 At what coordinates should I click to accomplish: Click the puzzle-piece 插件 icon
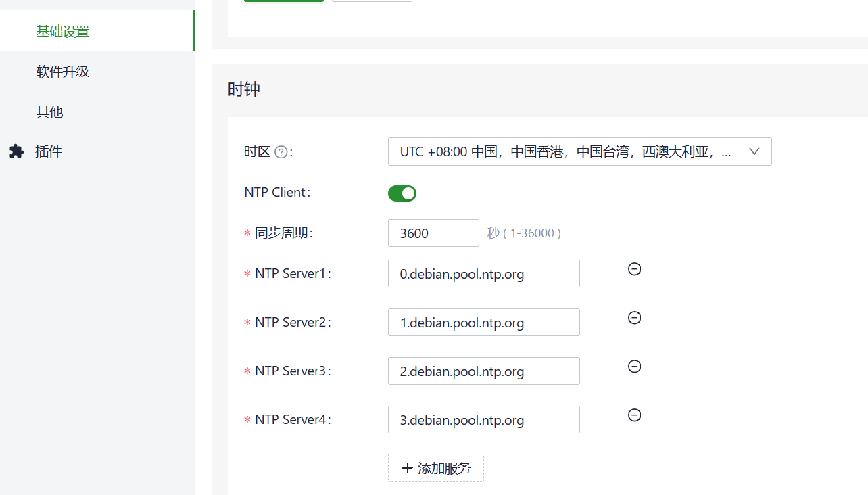pyautogui.click(x=17, y=151)
